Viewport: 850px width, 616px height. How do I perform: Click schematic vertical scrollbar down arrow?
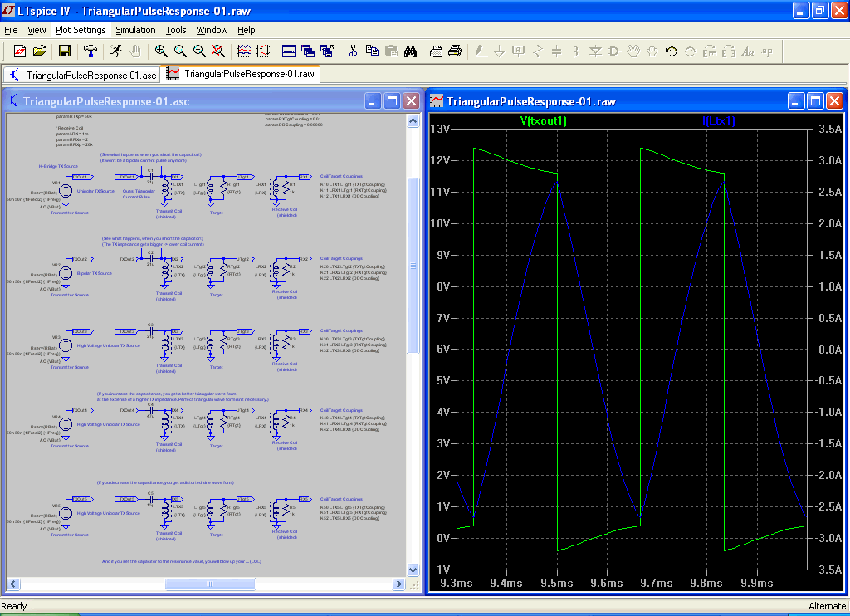click(x=413, y=571)
